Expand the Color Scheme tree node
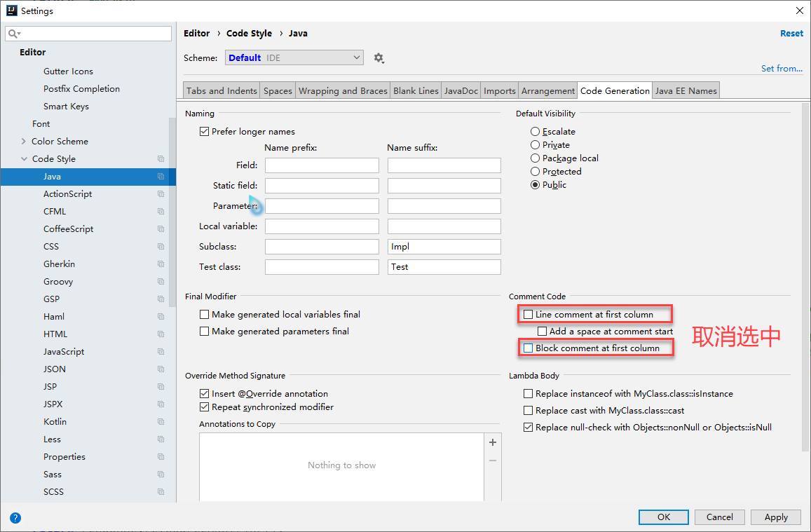This screenshot has height=532, width=811. tap(24, 141)
